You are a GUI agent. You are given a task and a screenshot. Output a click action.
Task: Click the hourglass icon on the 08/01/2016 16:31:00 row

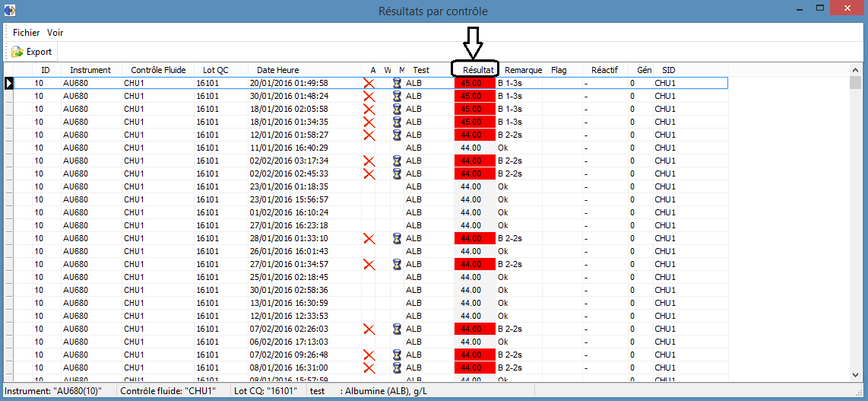tap(397, 368)
